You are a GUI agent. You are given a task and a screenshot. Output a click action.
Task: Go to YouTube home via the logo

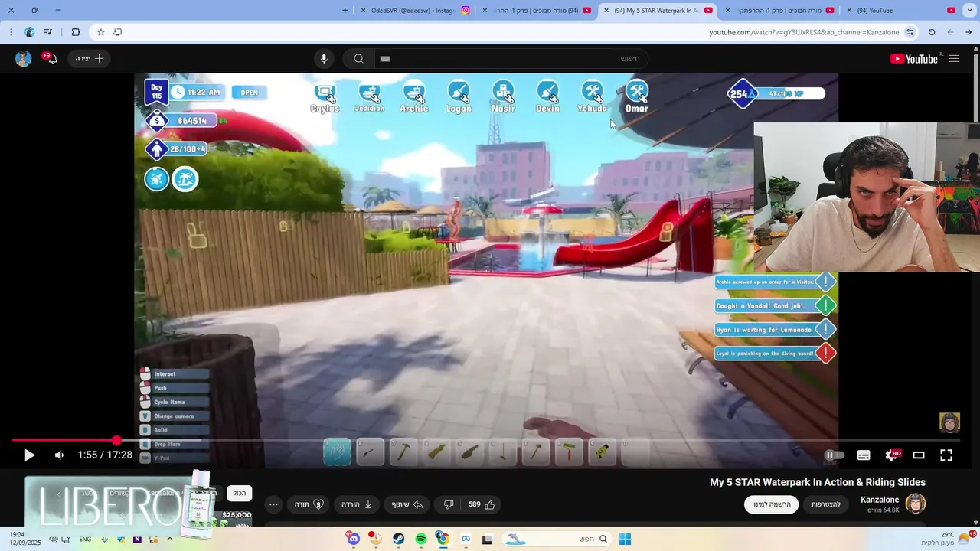coord(914,59)
